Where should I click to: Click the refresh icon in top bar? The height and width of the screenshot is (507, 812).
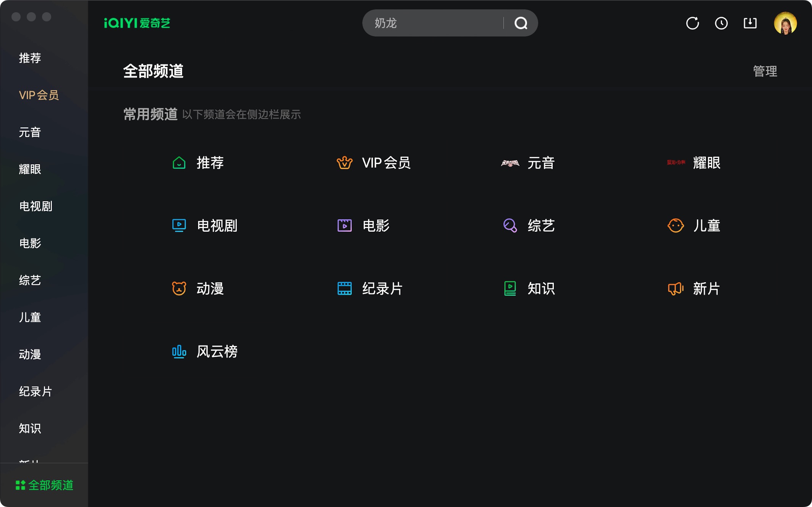[x=692, y=23]
